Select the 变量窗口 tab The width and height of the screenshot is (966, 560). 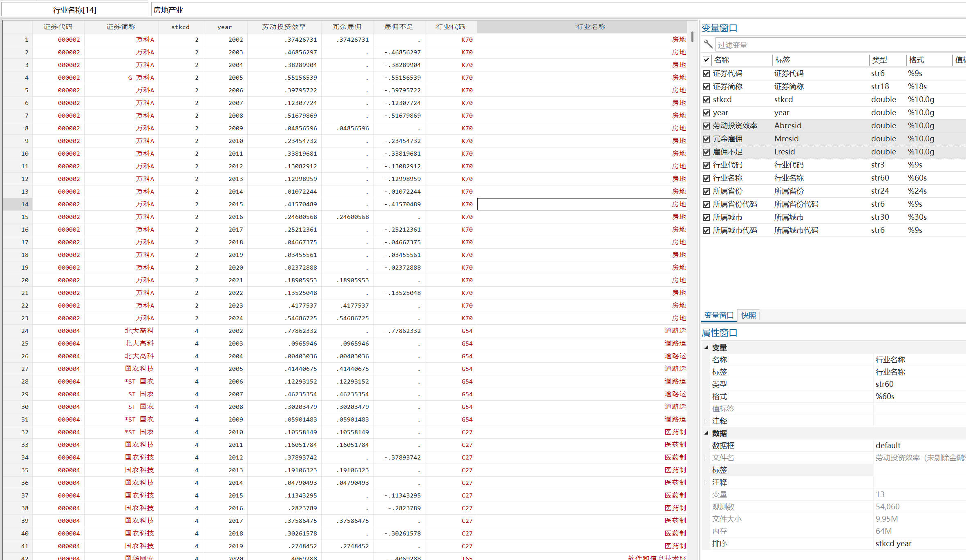point(719,315)
